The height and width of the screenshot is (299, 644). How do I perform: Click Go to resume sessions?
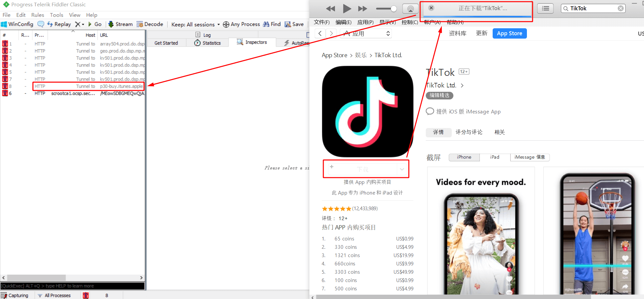[95, 24]
